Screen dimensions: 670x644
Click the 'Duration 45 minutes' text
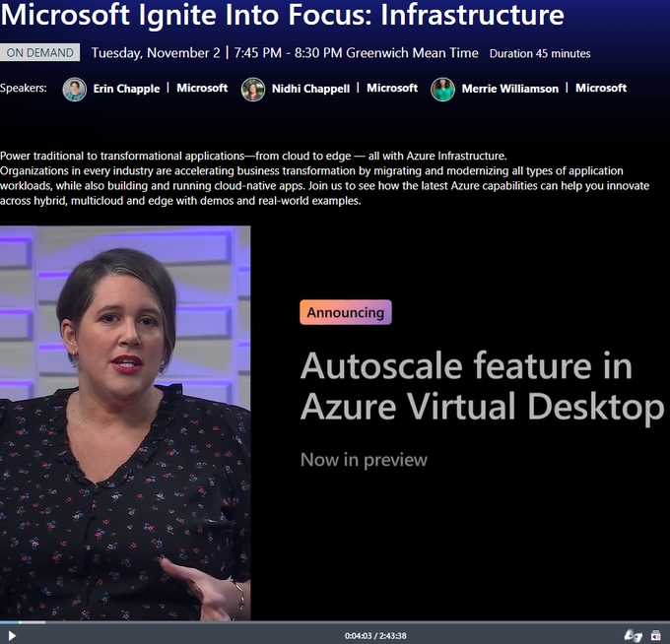(540, 53)
